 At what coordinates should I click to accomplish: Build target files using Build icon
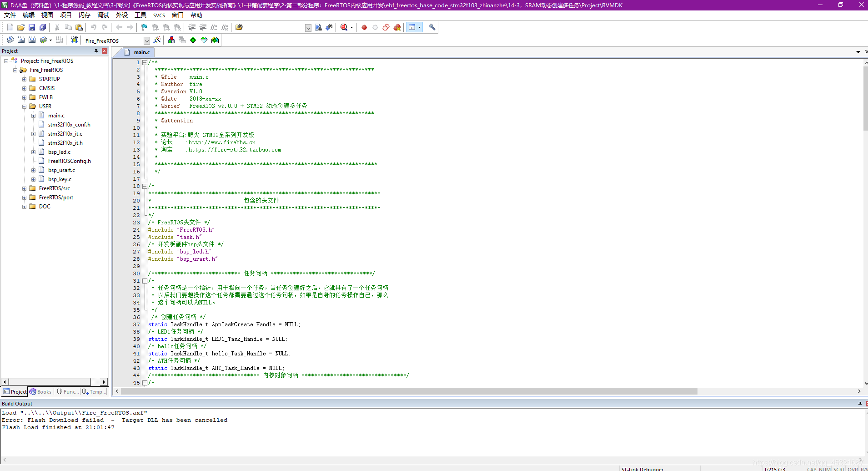pos(21,40)
